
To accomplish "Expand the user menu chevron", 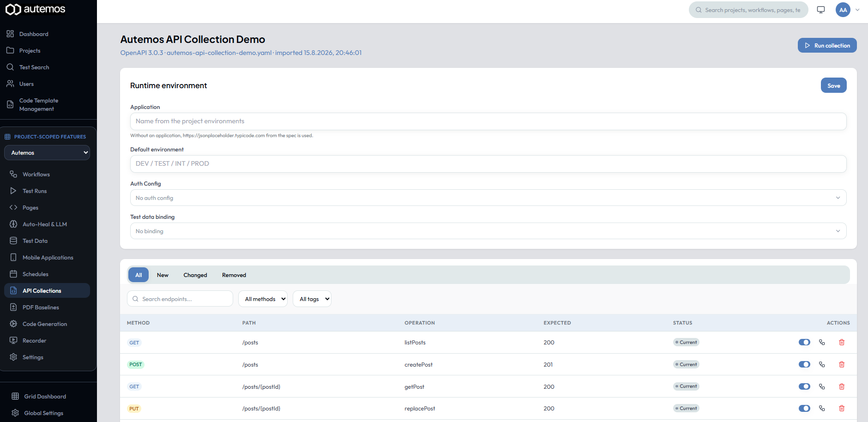I will point(857,10).
